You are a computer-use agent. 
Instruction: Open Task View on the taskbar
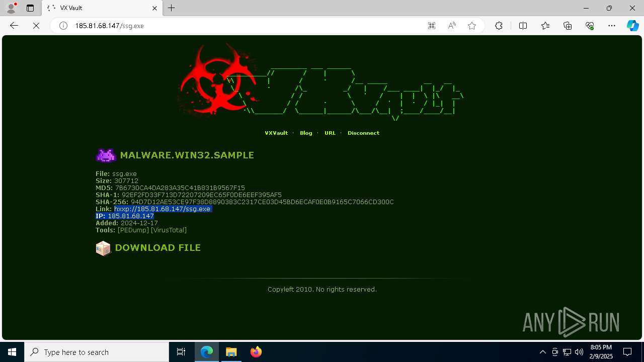click(x=181, y=352)
